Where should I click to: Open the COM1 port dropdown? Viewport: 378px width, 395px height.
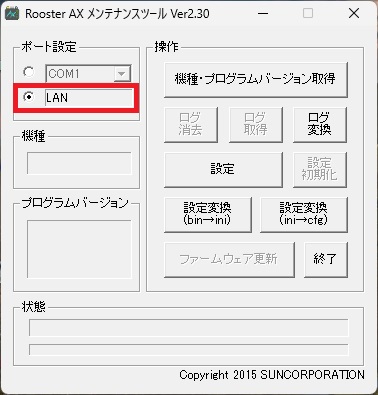click(122, 73)
